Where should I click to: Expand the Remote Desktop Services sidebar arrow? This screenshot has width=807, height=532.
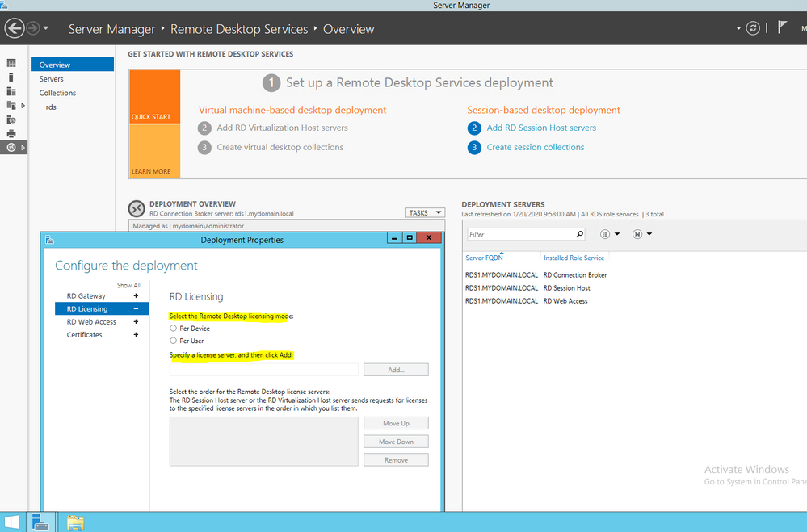(23, 148)
